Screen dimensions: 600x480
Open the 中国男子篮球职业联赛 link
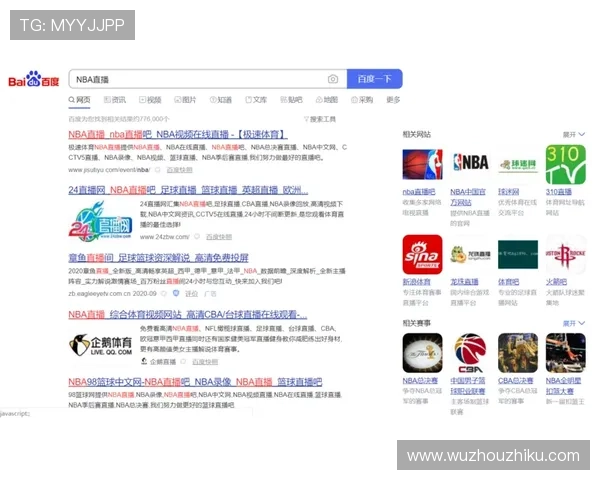468,386
